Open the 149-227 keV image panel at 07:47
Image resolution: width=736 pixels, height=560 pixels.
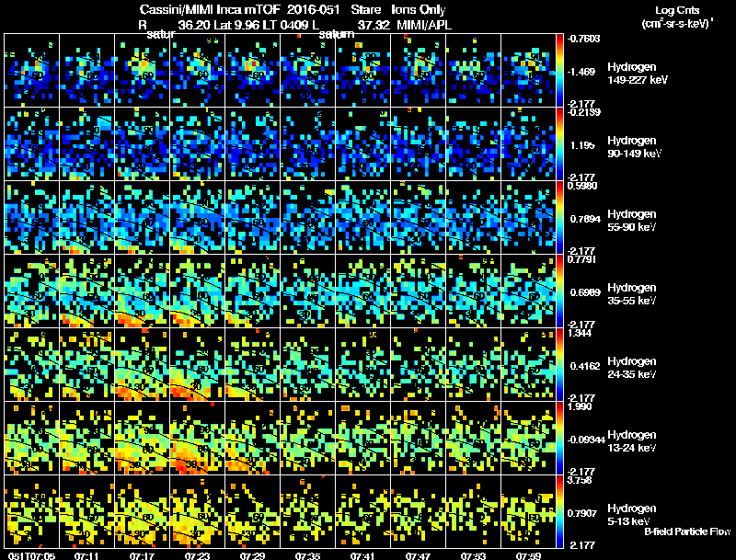click(419, 71)
